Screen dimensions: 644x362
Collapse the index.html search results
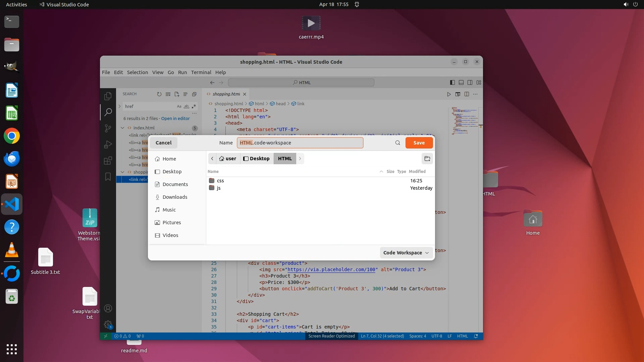tap(122, 128)
